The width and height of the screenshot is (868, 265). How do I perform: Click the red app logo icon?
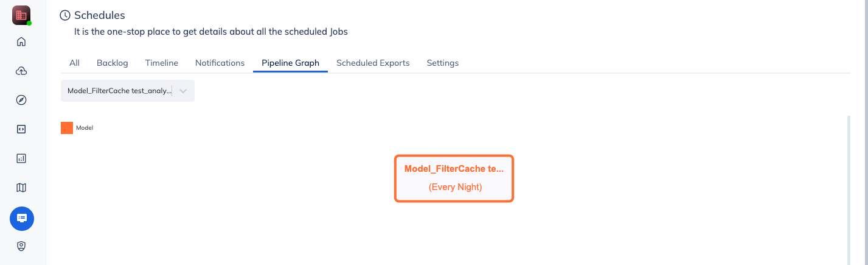pos(21,15)
